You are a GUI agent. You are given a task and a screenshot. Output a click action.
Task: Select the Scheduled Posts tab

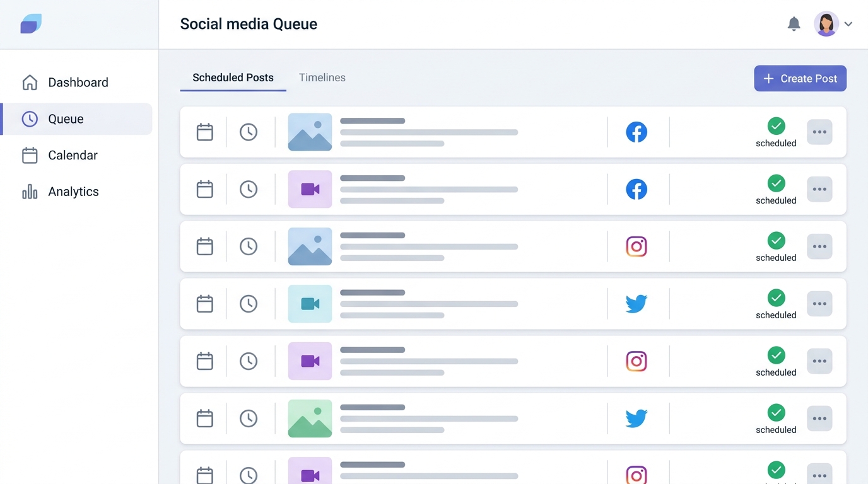[233, 78]
